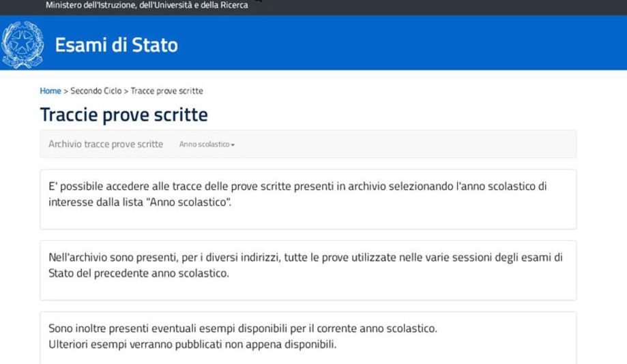
Task: Select the Archivio tracce prove scritte navbar label
Action: (x=106, y=144)
